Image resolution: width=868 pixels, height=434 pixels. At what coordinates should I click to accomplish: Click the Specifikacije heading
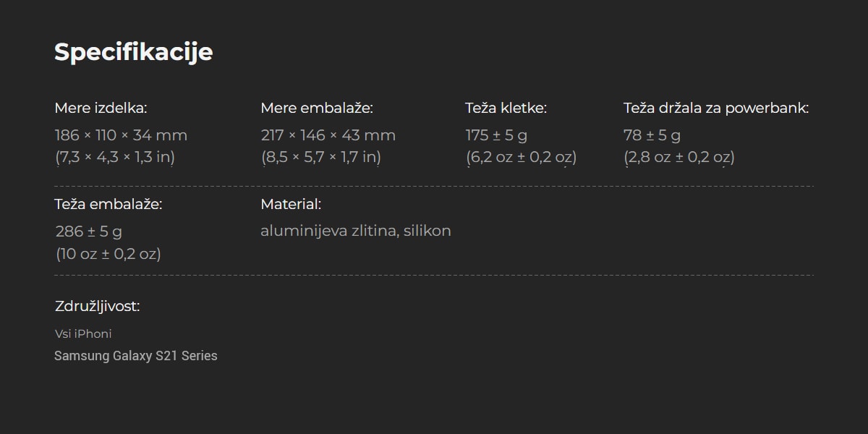click(x=134, y=52)
